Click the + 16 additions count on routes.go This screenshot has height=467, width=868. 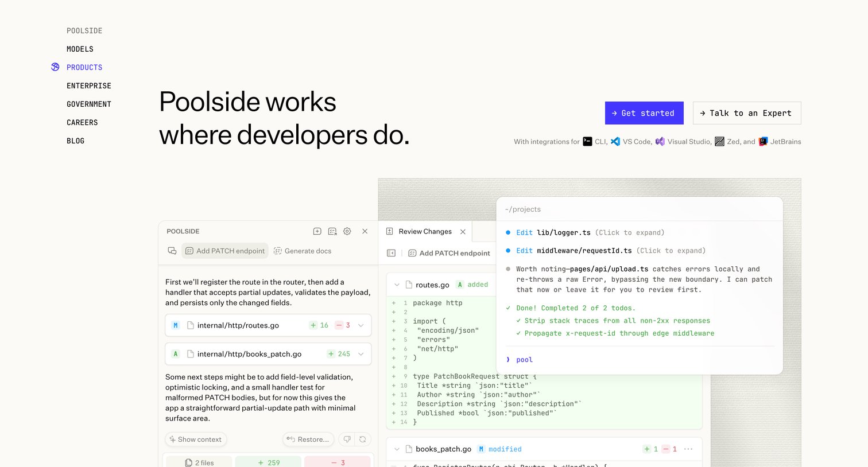tap(319, 325)
